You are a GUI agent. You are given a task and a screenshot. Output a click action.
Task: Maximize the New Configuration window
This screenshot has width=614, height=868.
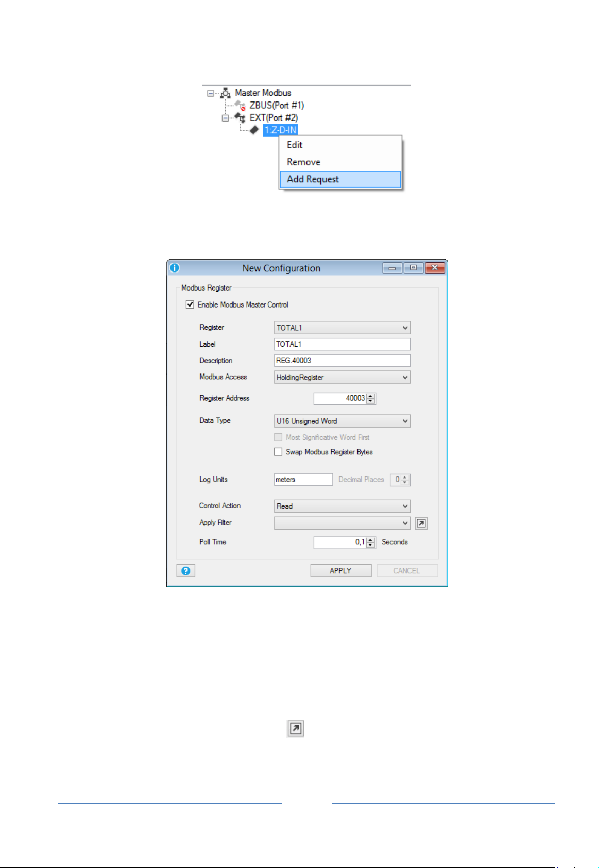414,268
